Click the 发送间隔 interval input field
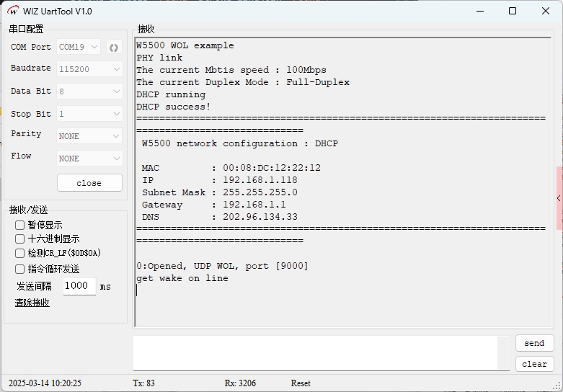 78,286
